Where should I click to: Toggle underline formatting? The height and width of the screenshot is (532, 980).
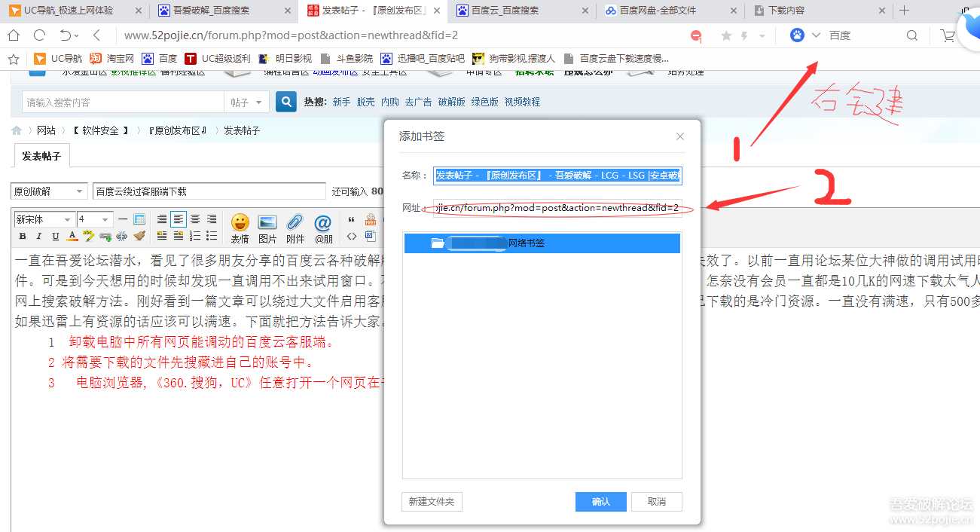coord(56,236)
